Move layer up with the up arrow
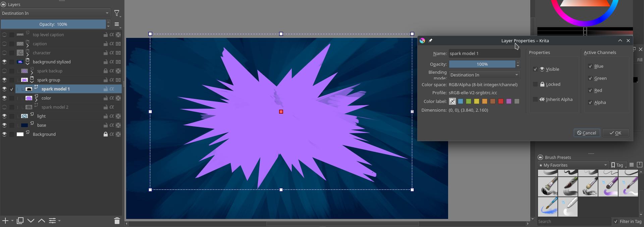Screen dimensions: 644x227 42,221
